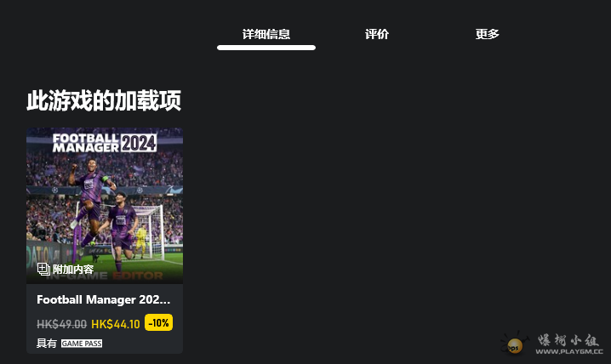Switch to the 详细信息 tab
The height and width of the screenshot is (364, 611).
266,34
